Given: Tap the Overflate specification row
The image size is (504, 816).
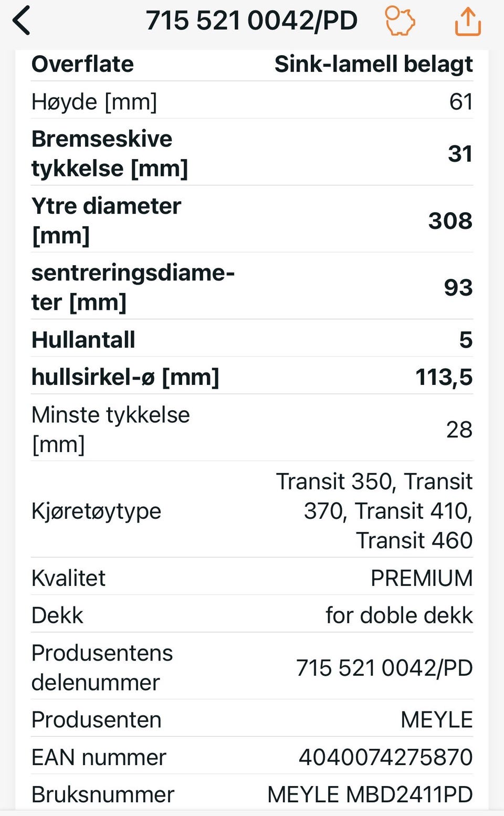Looking at the screenshot, I should coord(252,65).
